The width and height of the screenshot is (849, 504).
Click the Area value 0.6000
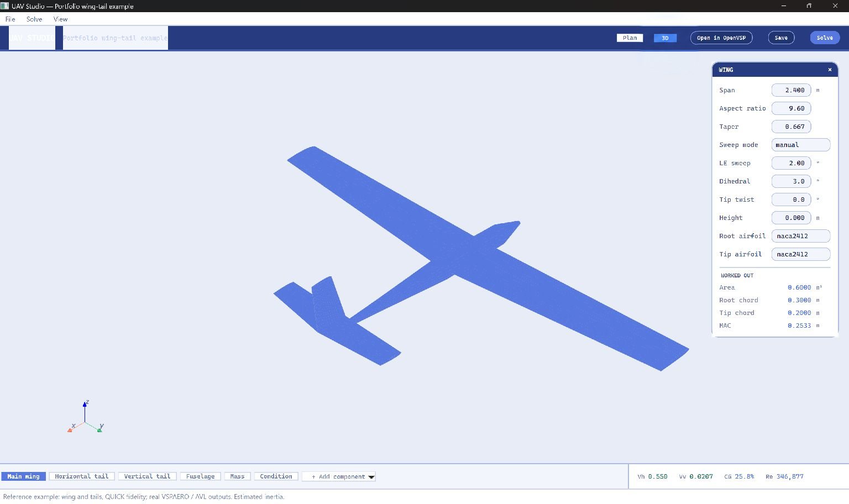pos(799,287)
